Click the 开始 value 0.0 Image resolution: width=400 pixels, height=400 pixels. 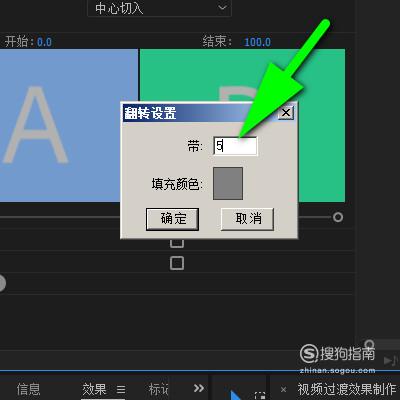click(44, 42)
